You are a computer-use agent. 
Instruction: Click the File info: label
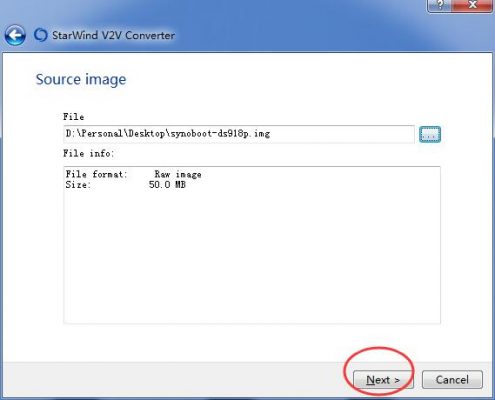coord(89,154)
